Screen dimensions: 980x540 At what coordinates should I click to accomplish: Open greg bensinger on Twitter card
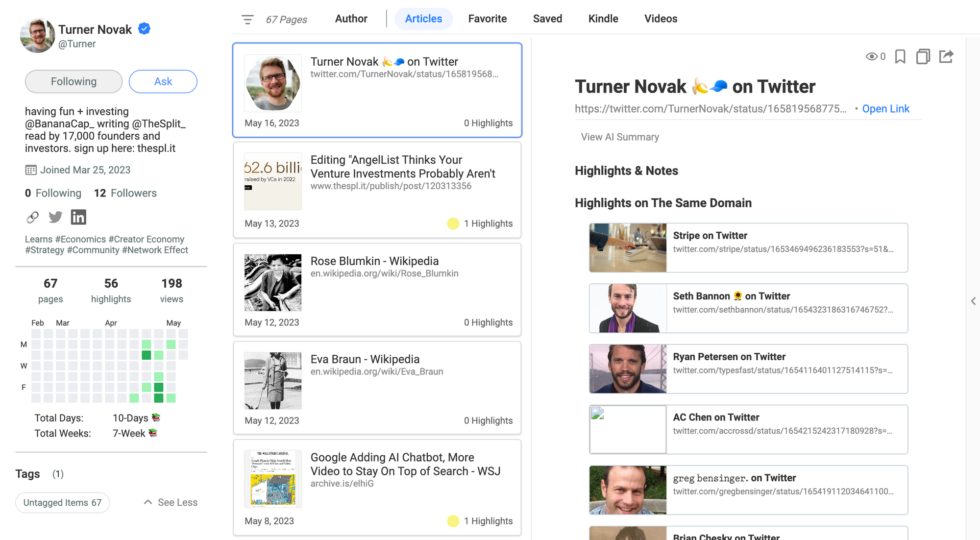click(748, 490)
